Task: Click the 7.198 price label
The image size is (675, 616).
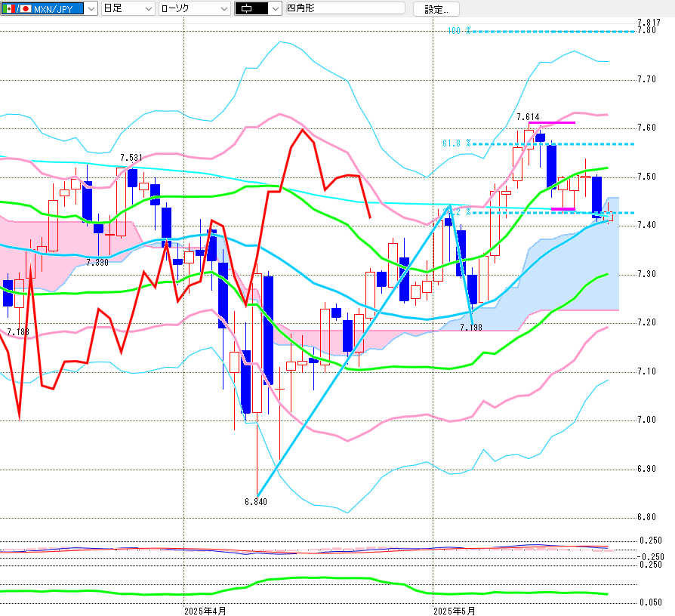Action: [x=471, y=328]
